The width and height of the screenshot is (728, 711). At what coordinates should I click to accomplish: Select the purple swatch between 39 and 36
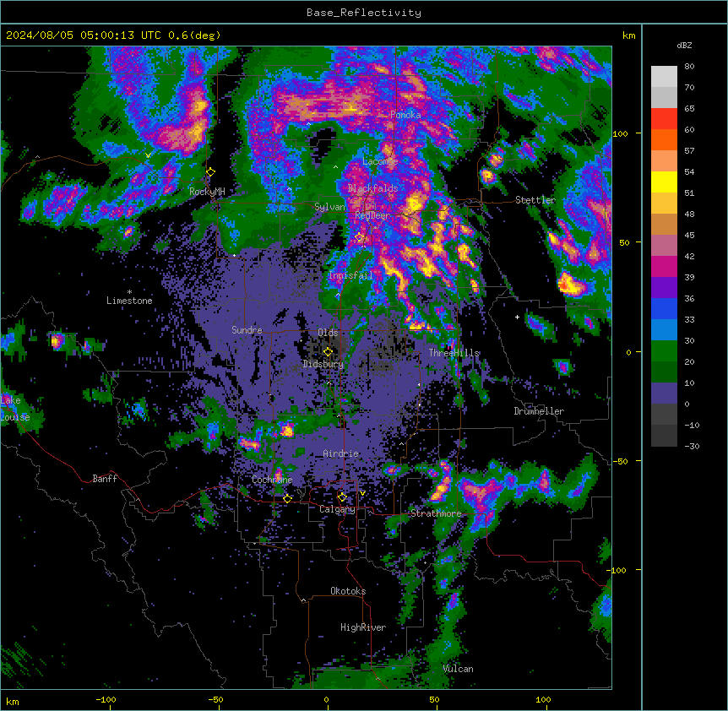coord(664,288)
